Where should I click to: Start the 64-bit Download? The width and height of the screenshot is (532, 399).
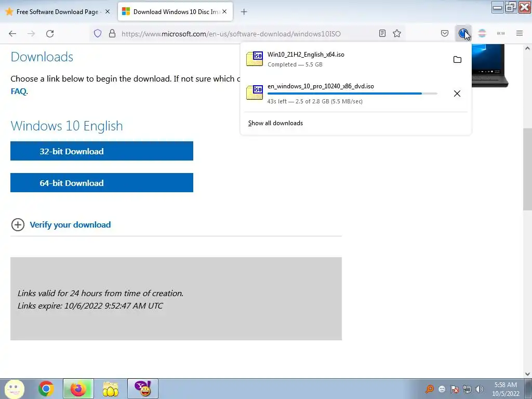click(102, 182)
